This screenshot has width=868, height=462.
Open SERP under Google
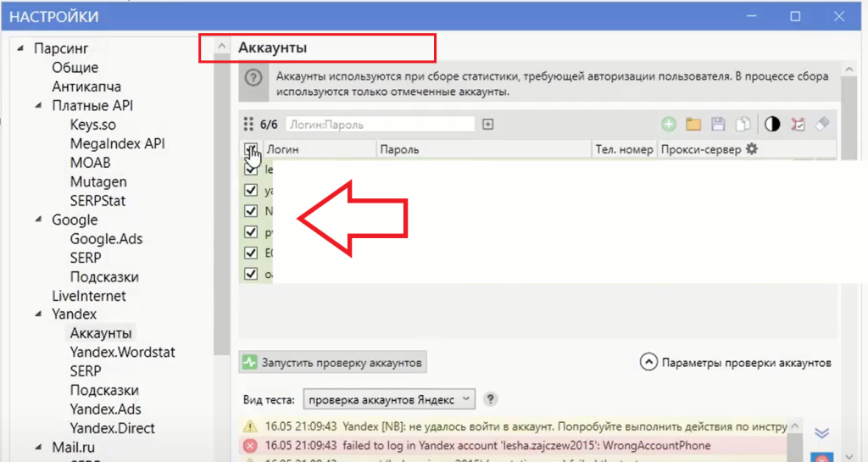pyautogui.click(x=86, y=258)
